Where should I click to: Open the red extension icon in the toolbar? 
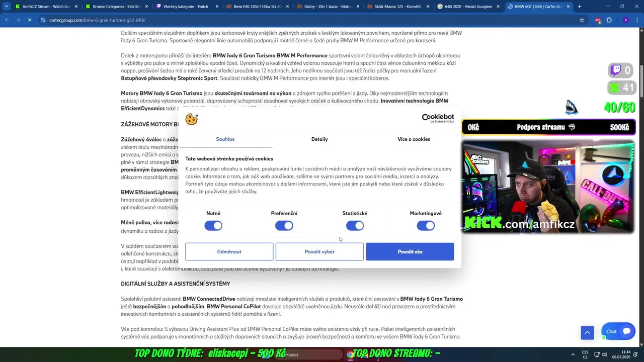(x=598, y=20)
